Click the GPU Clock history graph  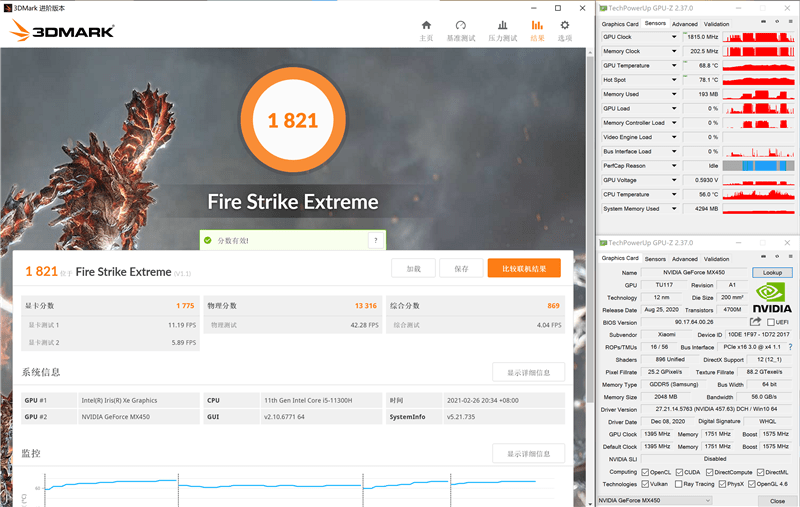tap(758, 37)
